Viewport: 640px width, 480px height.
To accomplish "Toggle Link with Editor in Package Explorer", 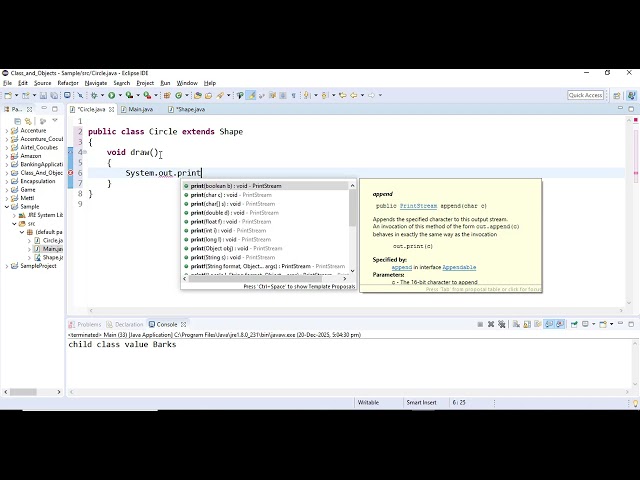I will click(28, 121).
